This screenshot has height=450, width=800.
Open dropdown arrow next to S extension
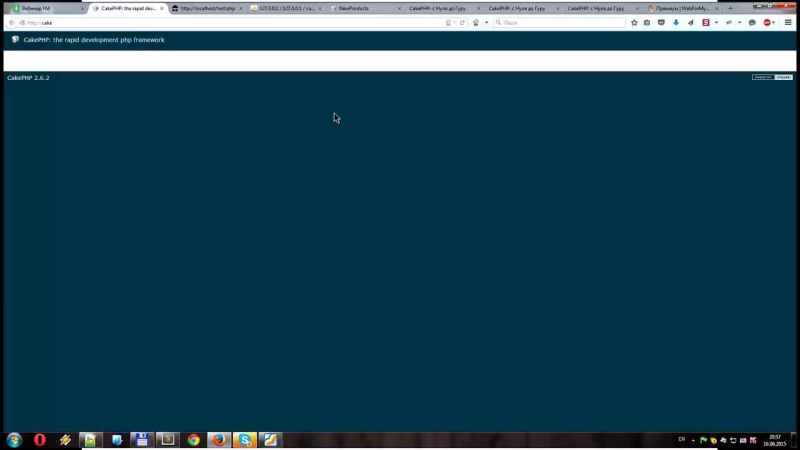tap(716, 23)
